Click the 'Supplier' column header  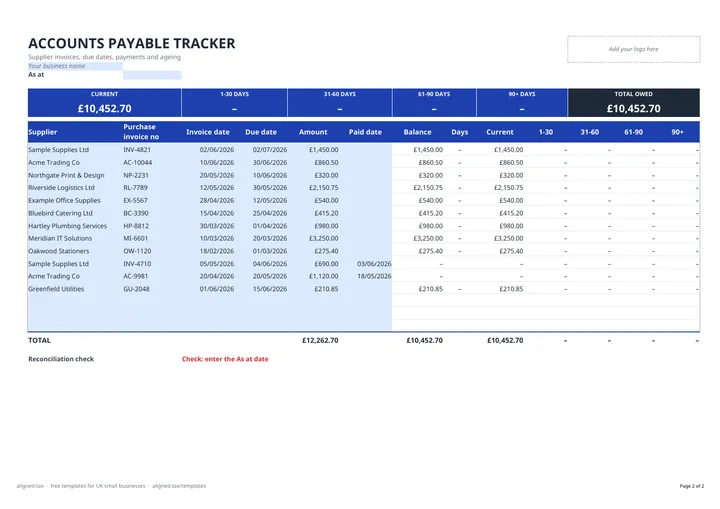click(x=43, y=132)
